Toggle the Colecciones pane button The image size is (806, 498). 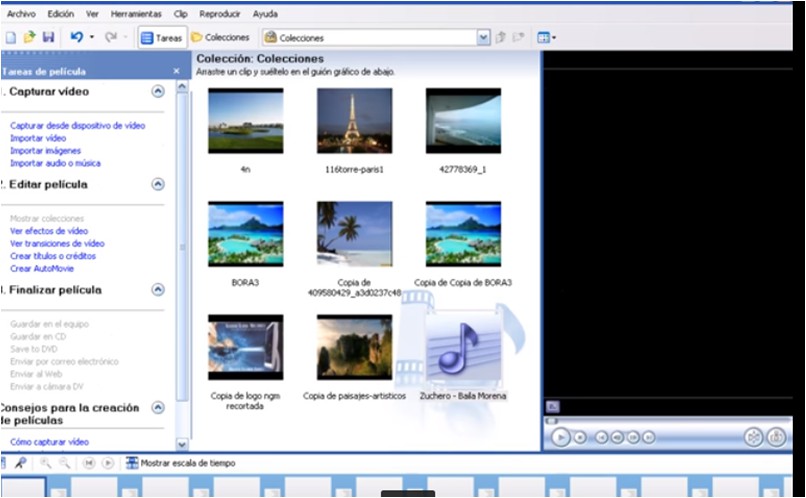(220, 38)
